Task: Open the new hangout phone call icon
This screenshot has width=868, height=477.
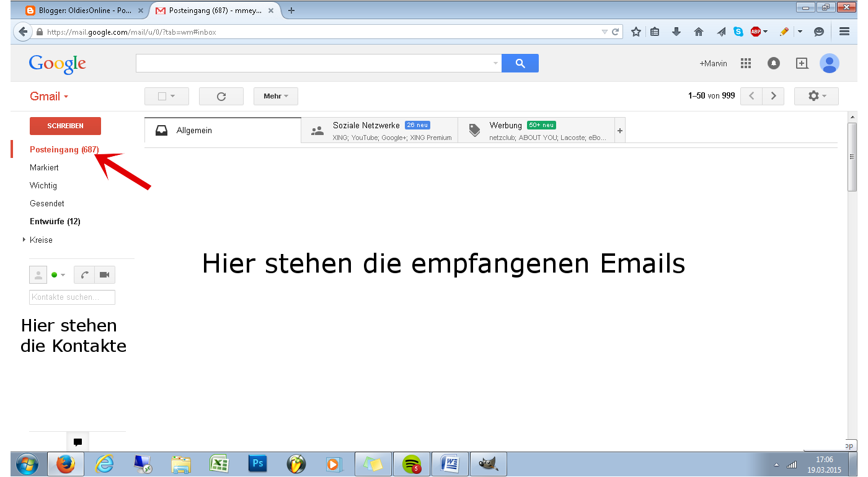Action: [x=84, y=274]
